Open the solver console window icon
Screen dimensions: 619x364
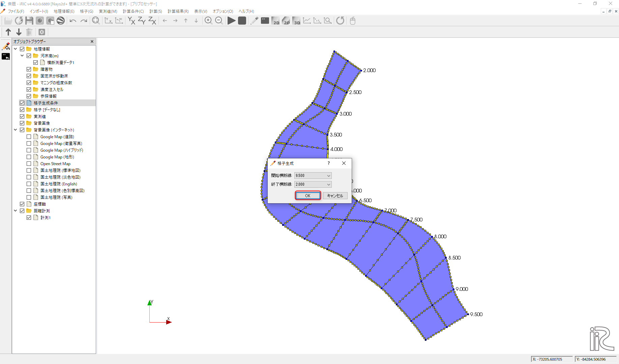[x=265, y=21]
